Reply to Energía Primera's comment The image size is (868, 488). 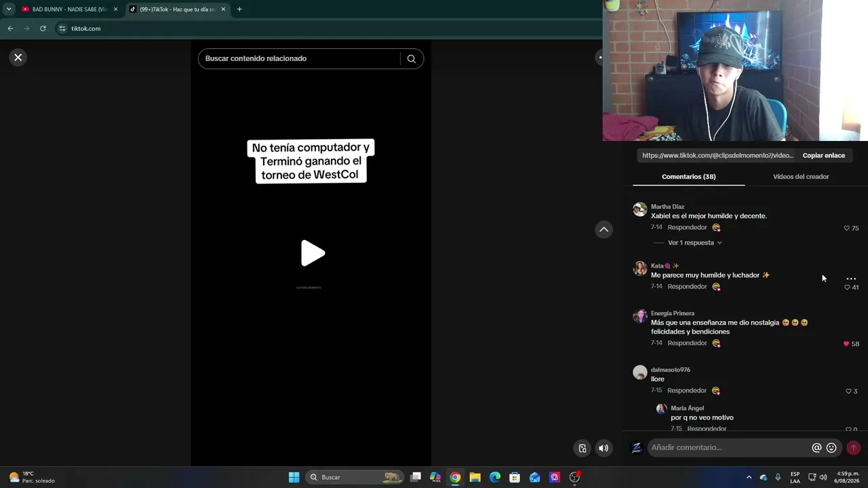[x=687, y=343]
